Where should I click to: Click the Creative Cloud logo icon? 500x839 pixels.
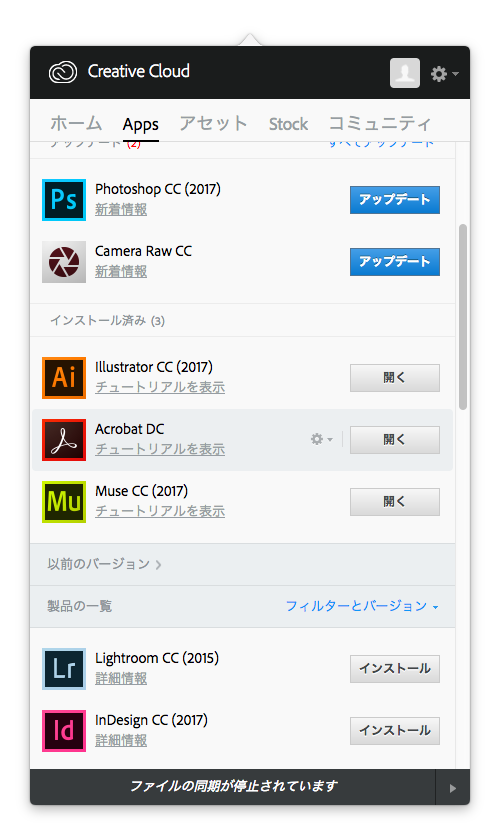[x=63, y=72]
